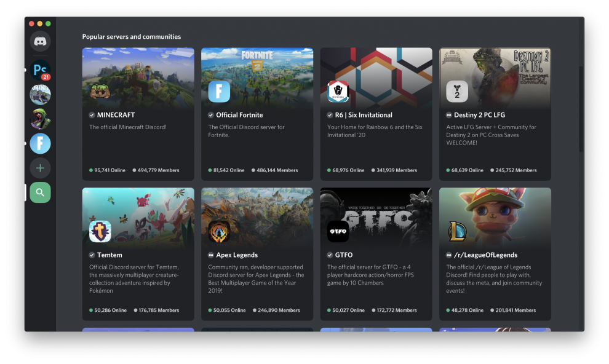Select the Destiny 2 PC LFG title

479,115
